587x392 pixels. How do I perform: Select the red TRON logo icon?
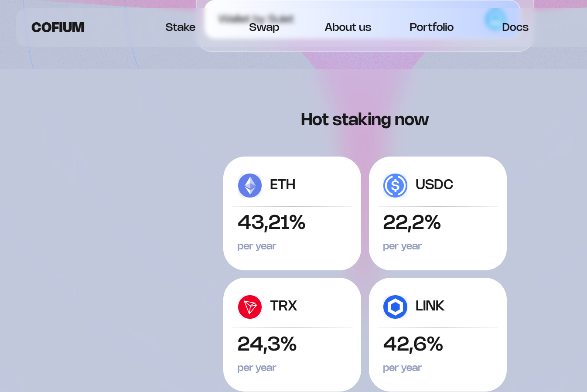click(249, 307)
